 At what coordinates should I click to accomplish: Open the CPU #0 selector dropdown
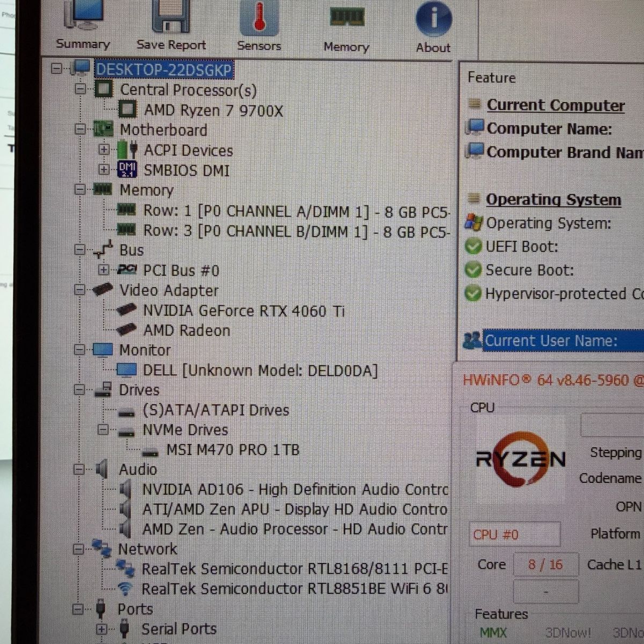click(515, 535)
